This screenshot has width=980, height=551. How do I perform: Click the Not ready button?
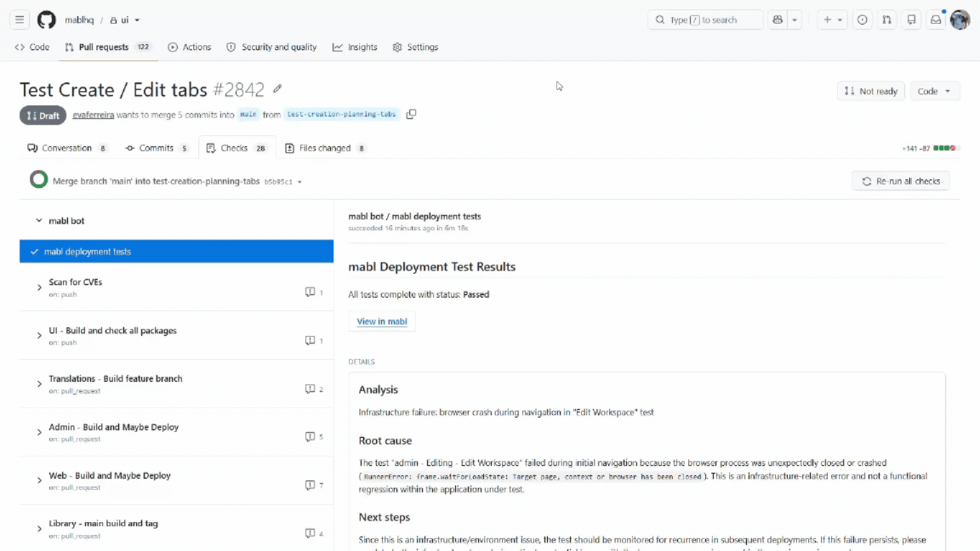point(870,91)
